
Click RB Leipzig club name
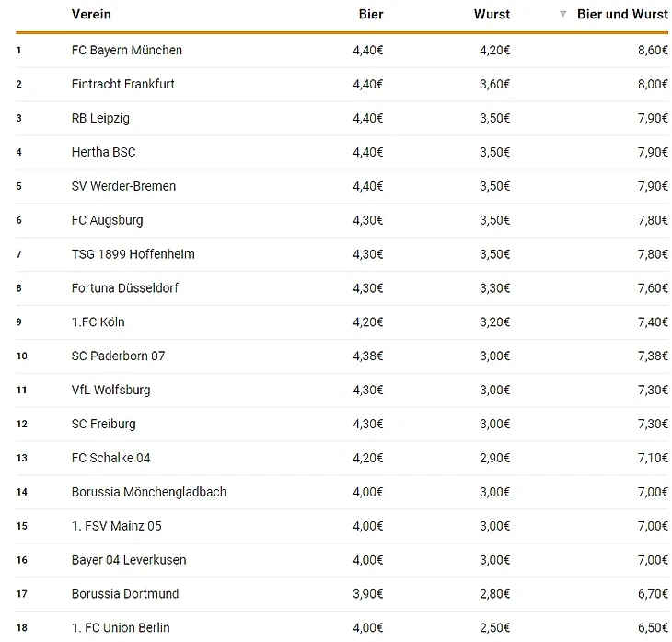[x=100, y=118]
